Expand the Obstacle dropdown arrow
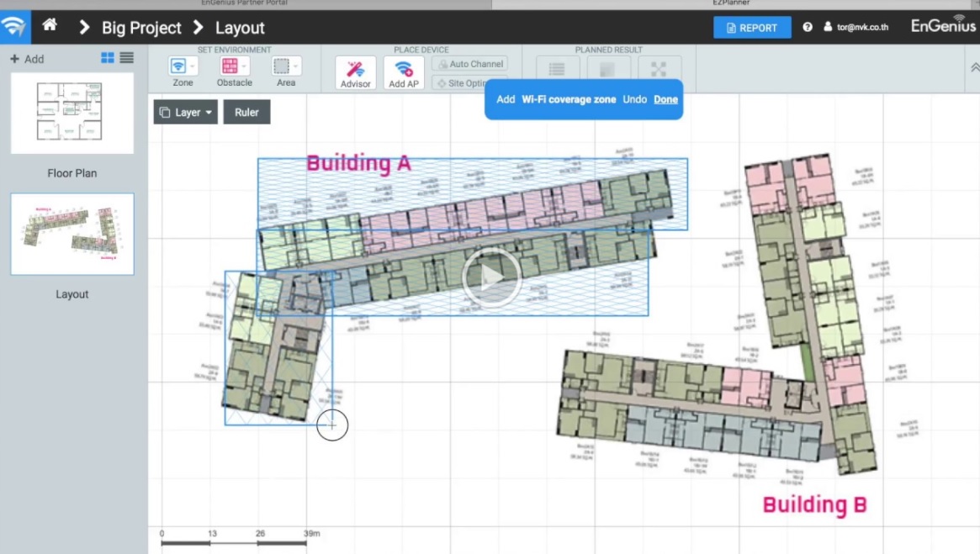 pyautogui.click(x=244, y=66)
